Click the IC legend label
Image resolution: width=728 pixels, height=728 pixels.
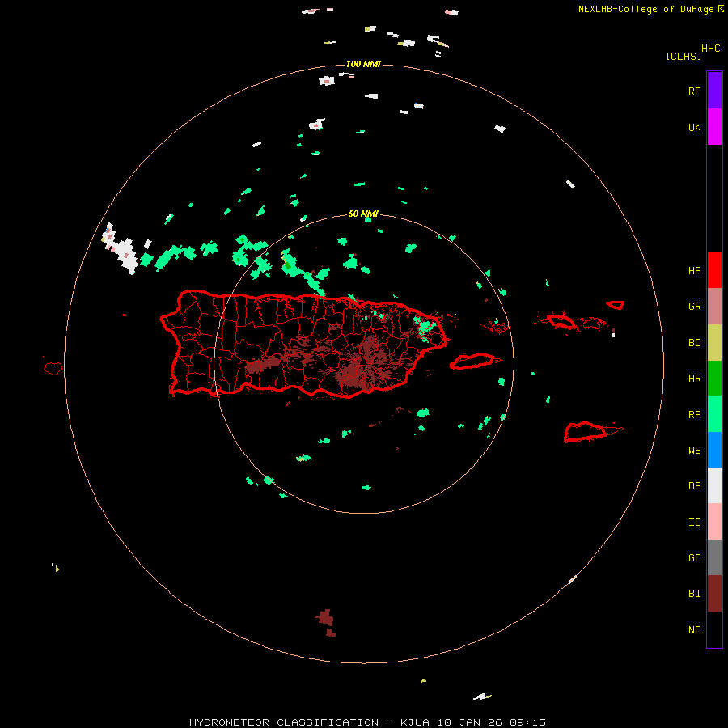pos(694,523)
